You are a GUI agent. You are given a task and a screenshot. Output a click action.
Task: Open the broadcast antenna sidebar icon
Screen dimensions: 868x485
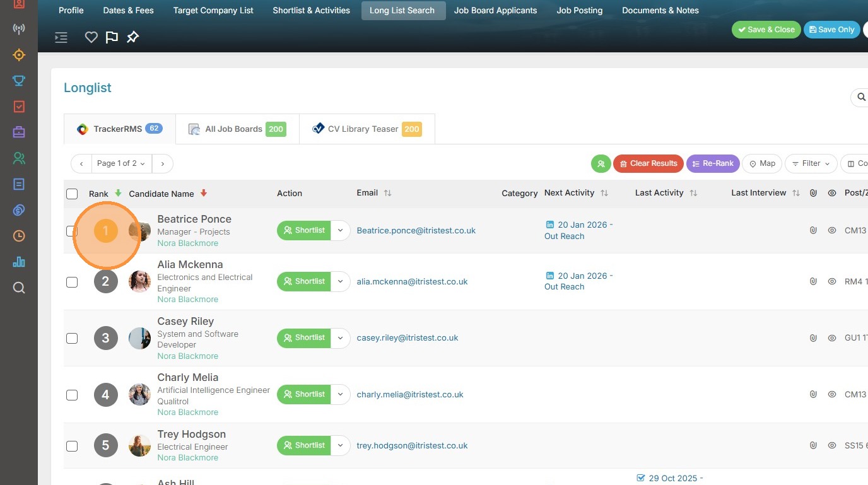19,29
